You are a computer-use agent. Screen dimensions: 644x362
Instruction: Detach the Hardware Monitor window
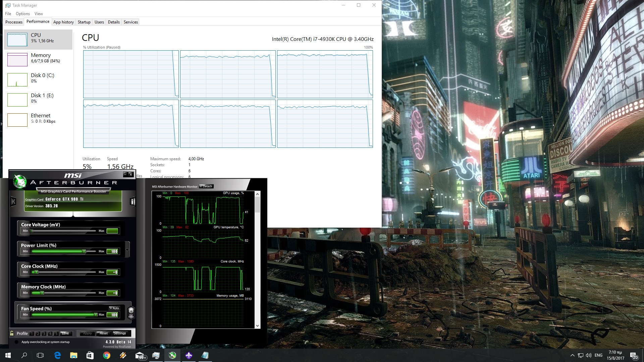coord(206,186)
